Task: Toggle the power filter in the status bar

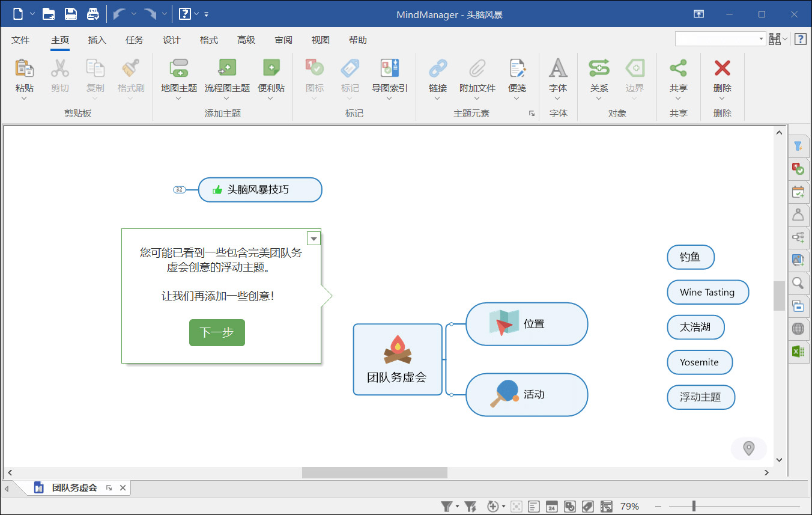Action: point(470,506)
